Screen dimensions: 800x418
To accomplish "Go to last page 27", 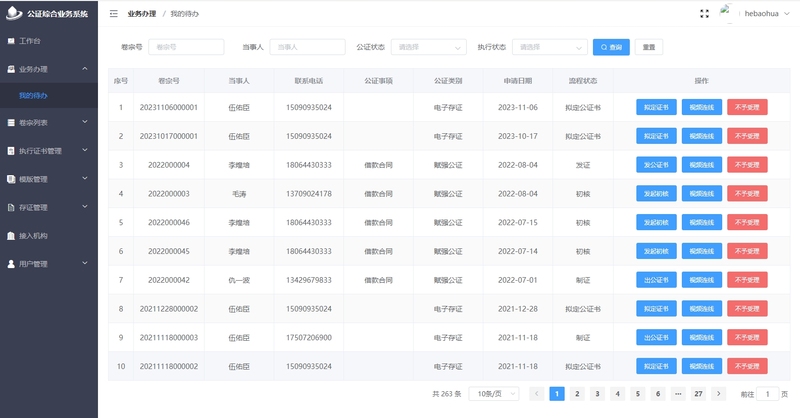I will click(698, 394).
